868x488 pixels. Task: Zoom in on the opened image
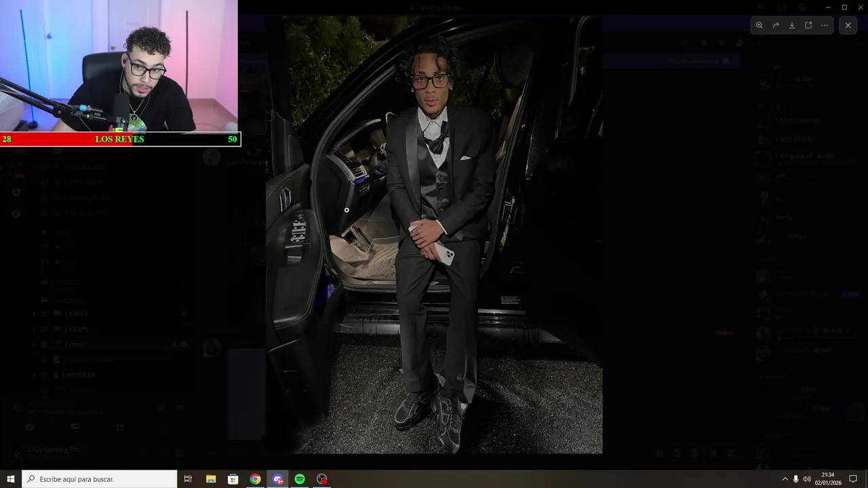(x=759, y=25)
